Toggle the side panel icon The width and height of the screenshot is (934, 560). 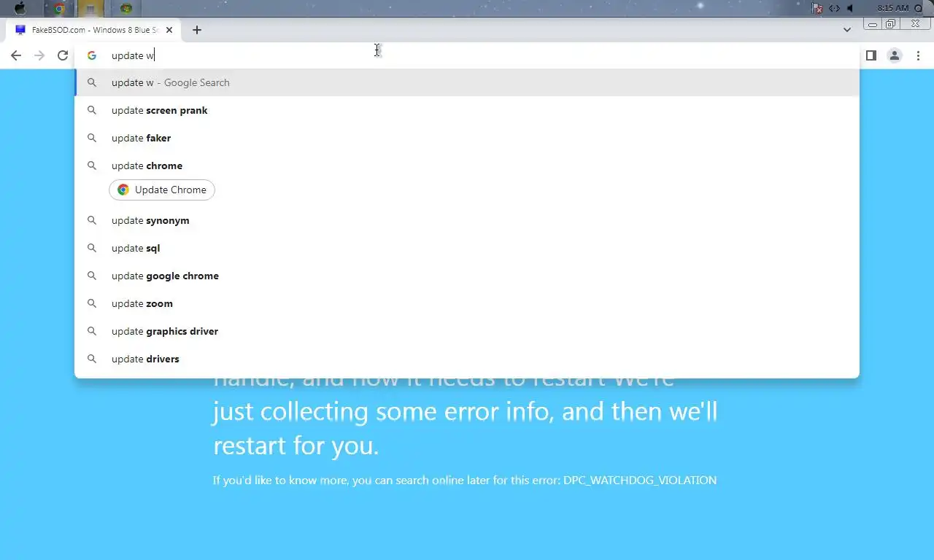871,55
